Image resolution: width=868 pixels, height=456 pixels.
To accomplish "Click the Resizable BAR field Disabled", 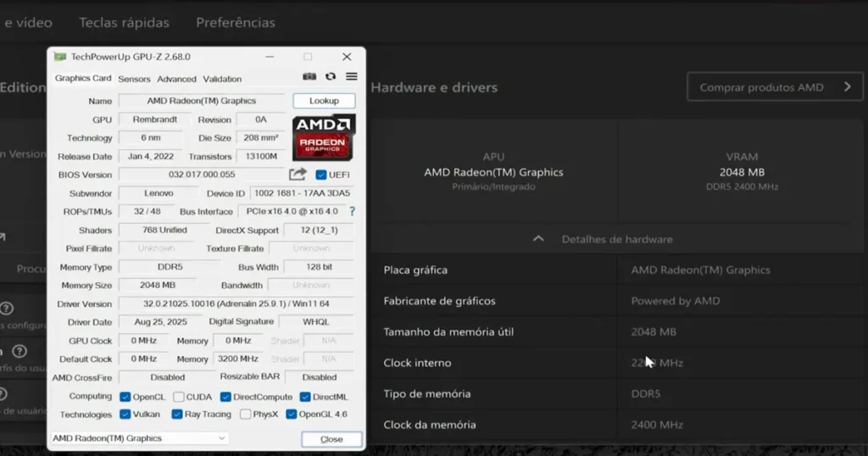I will 319,377.
